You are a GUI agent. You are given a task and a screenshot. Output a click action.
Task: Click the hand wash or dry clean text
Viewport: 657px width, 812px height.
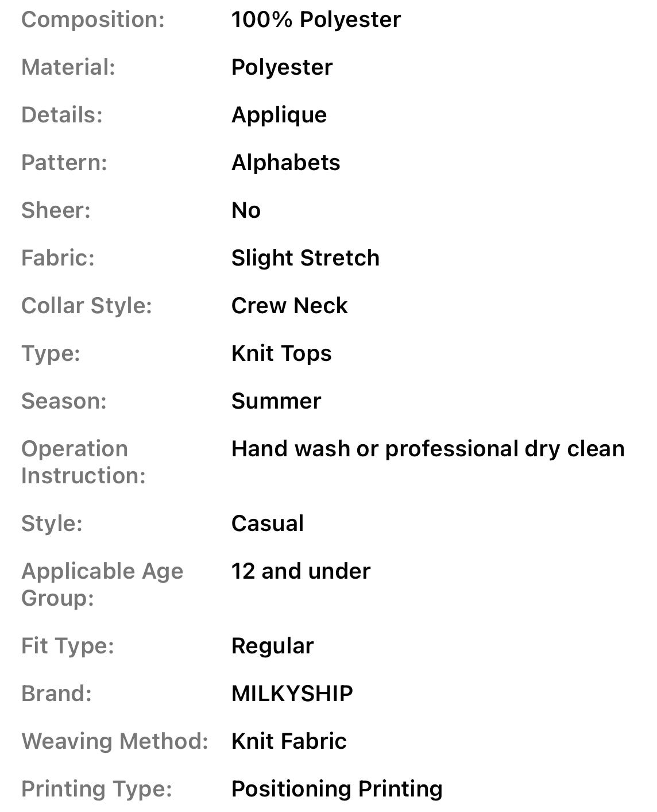pyautogui.click(x=428, y=449)
